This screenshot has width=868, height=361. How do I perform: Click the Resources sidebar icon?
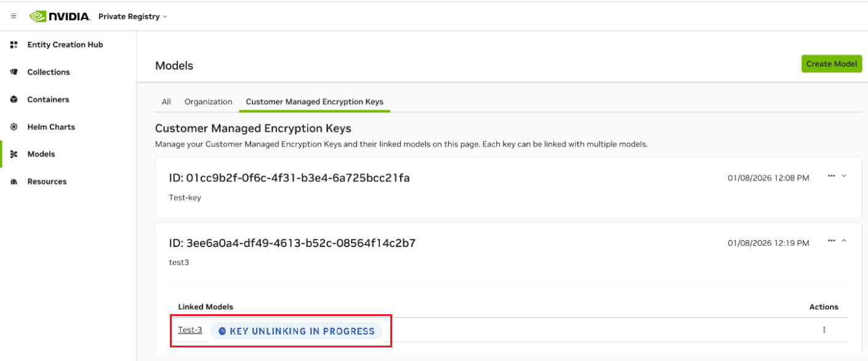coord(14,182)
